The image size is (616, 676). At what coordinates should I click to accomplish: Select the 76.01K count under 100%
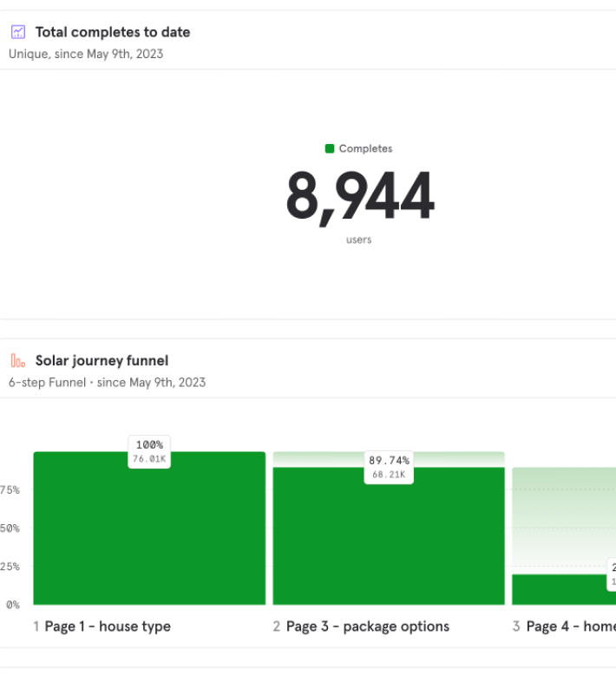point(149,459)
